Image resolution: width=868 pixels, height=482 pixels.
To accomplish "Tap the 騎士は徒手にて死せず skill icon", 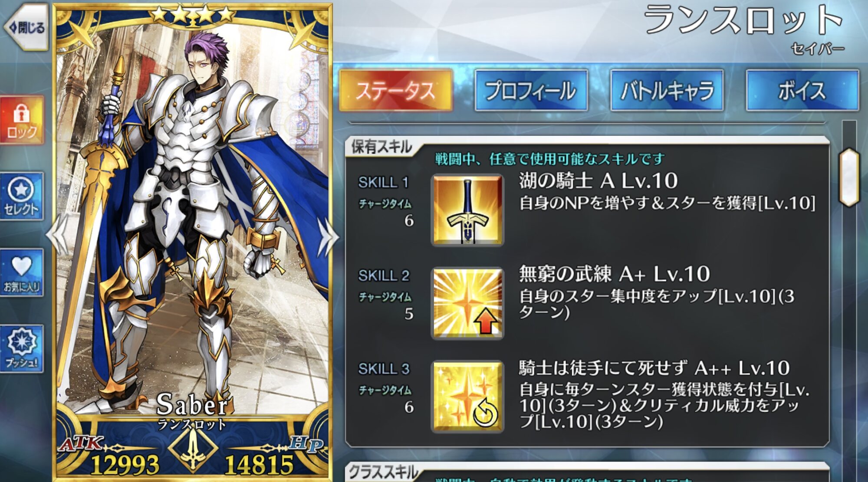I will 467,397.
